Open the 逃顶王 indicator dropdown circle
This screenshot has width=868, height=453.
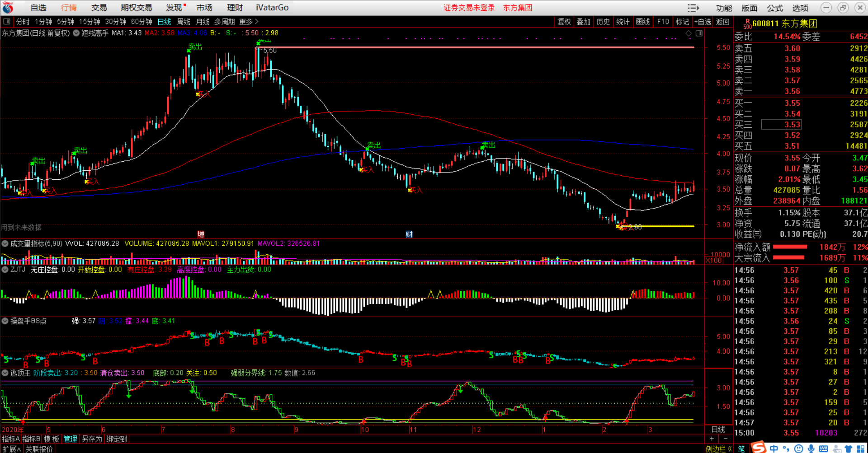point(5,373)
